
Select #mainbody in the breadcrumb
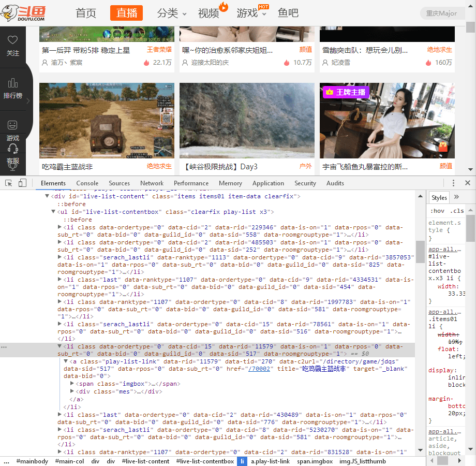[x=32, y=461]
